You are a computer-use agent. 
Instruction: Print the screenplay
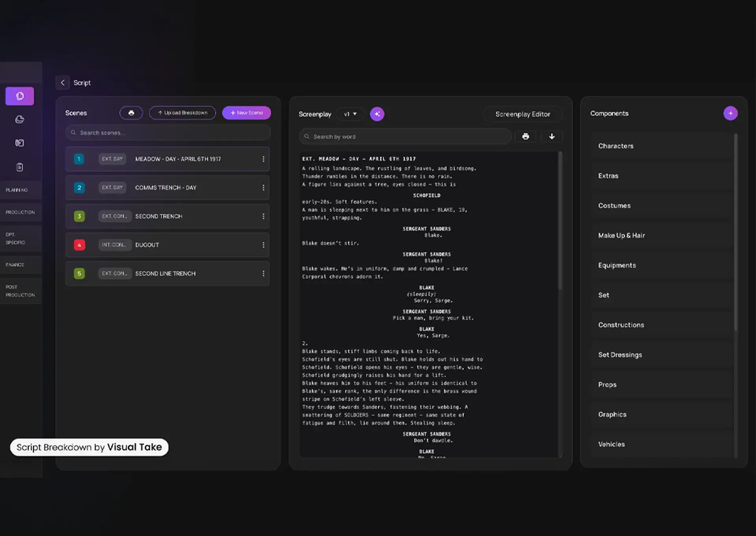pyautogui.click(x=525, y=136)
